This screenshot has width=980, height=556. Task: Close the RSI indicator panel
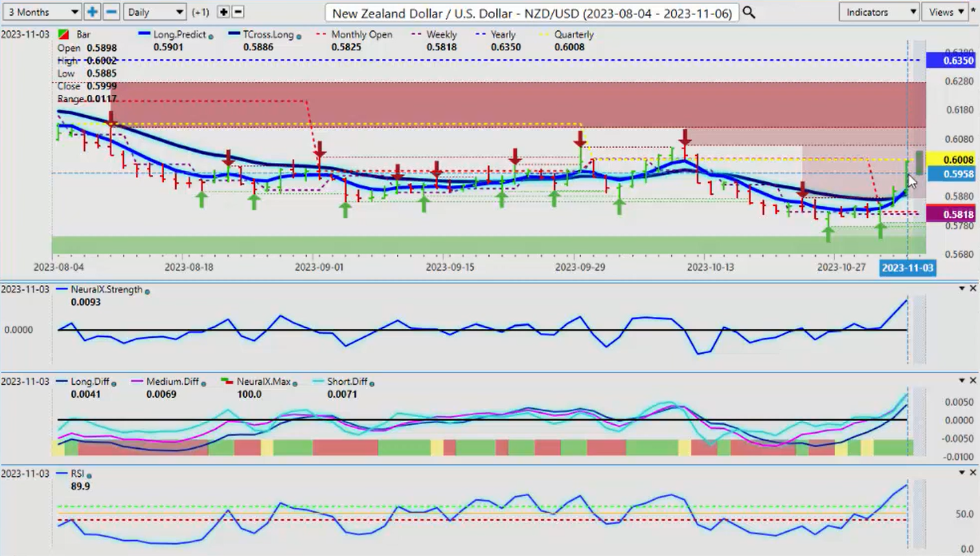point(972,473)
